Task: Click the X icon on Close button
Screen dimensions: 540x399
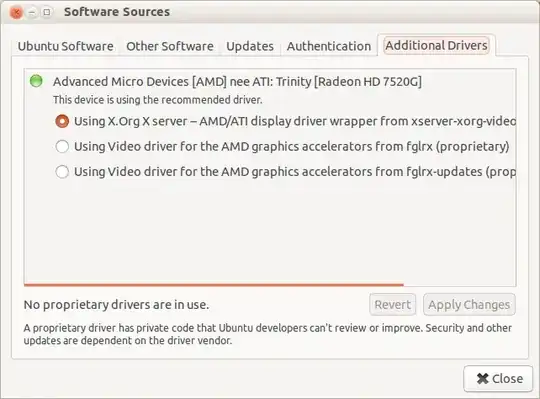Action: point(482,379)
